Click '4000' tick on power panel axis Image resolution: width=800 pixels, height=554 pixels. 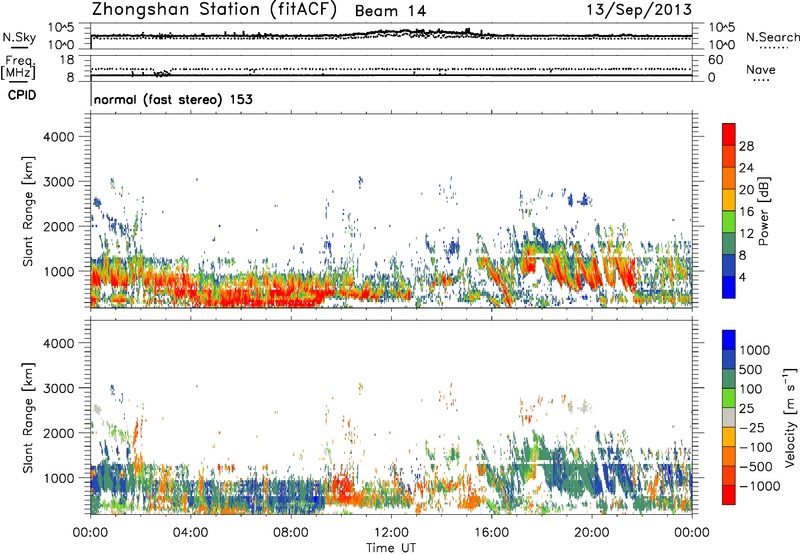click(59, 137)
